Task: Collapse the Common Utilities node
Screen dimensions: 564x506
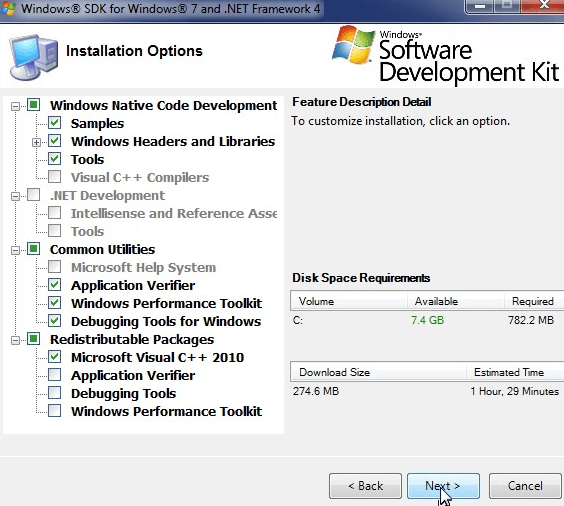Action: click(15, 250)
